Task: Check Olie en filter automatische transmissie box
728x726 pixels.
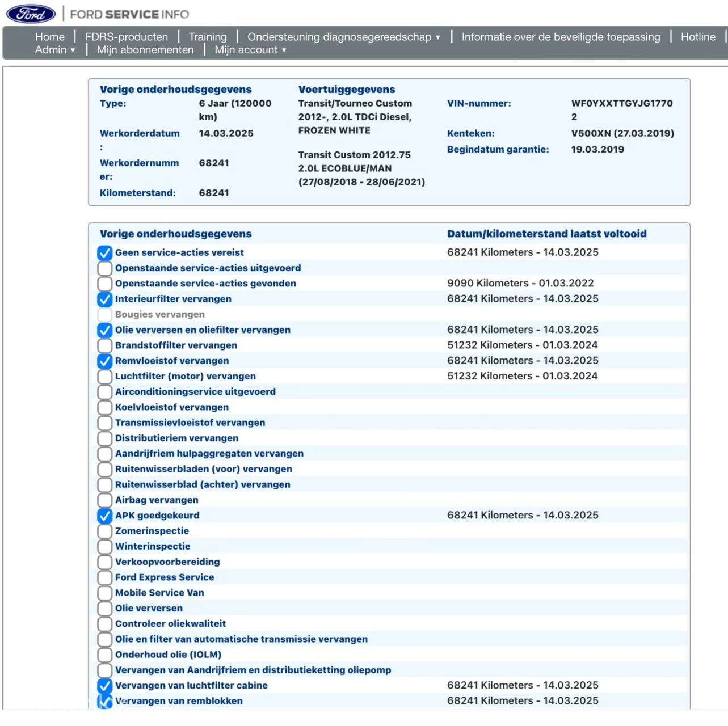Action: click(x=104, y=639)
